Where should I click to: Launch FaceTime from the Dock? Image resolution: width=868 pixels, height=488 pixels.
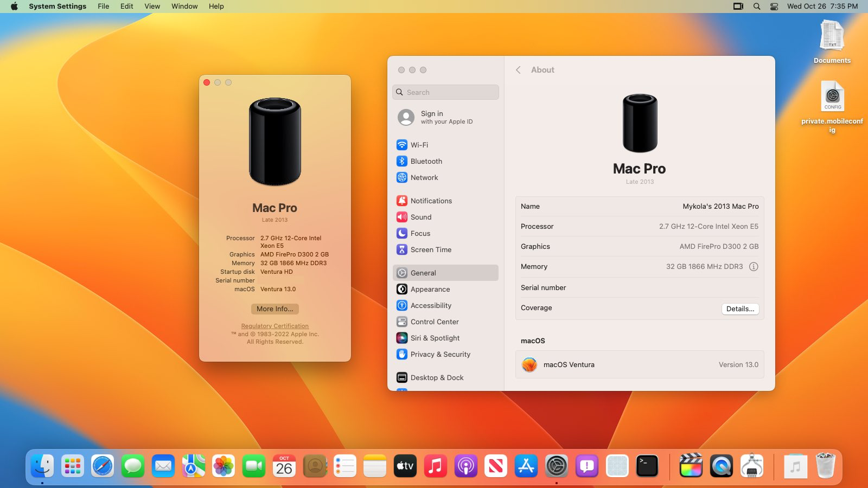point(254,466)
